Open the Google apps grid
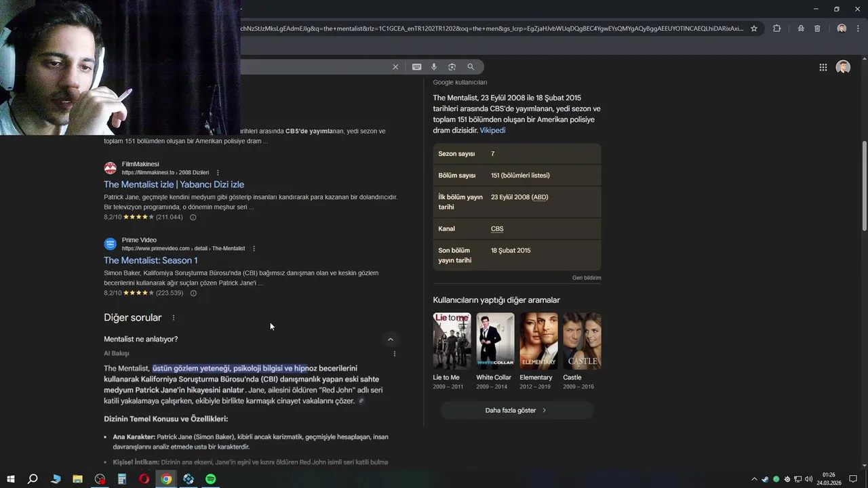This screenshot has height=488, width=868. pyautogui.click(x=823, y=67)
